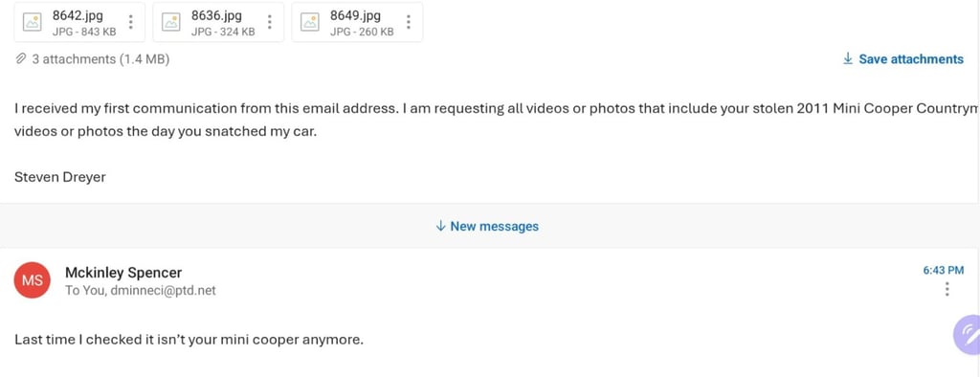The width and height of the screenshot is (980, 377).
Task: Open the 8649.jpg image file icon
Action: (x=309, y=22)
